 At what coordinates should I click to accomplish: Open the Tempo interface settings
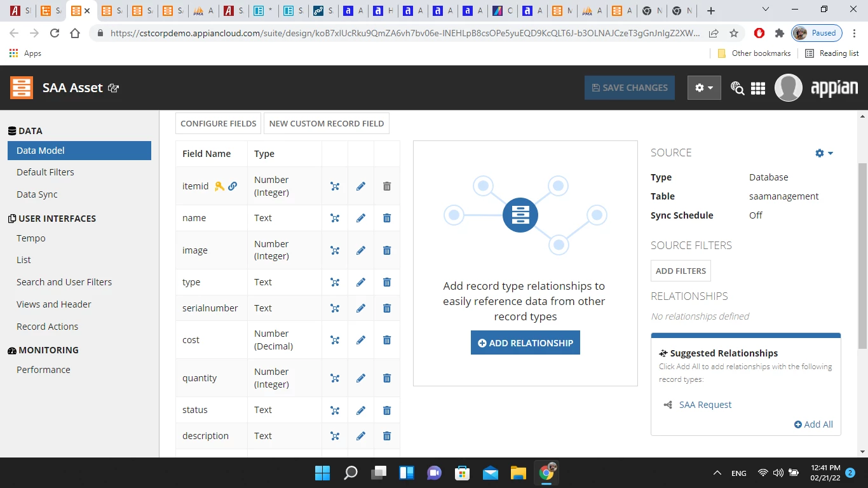(x=31, y=238)
